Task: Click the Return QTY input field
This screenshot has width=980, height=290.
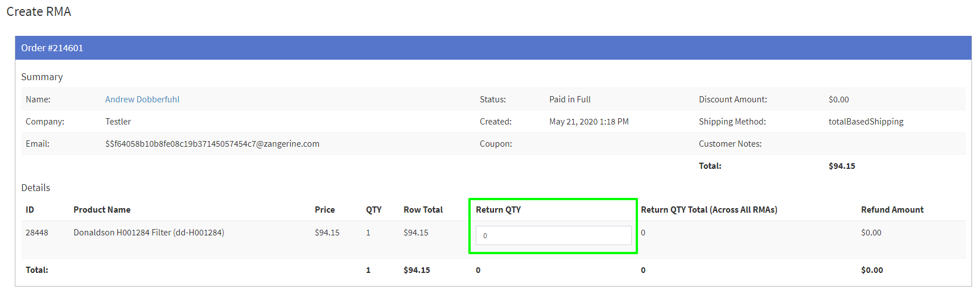Action: click(553, 235)
